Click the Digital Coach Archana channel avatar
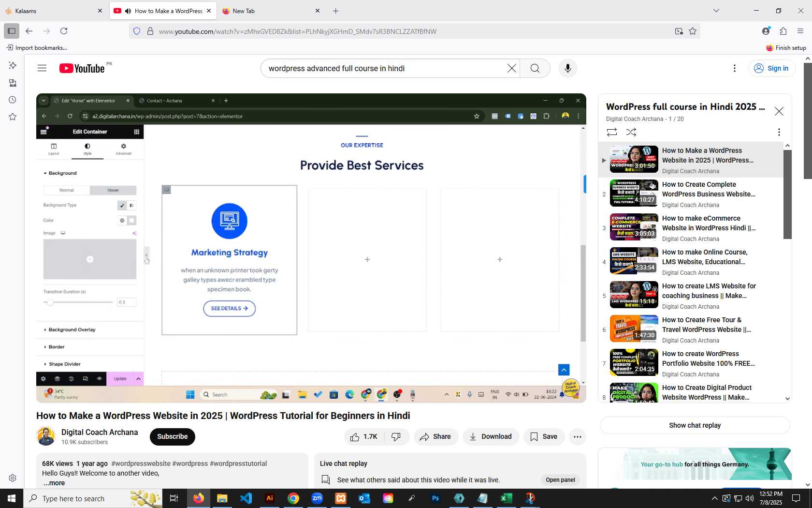812x508 pixels. coord(46,436)
